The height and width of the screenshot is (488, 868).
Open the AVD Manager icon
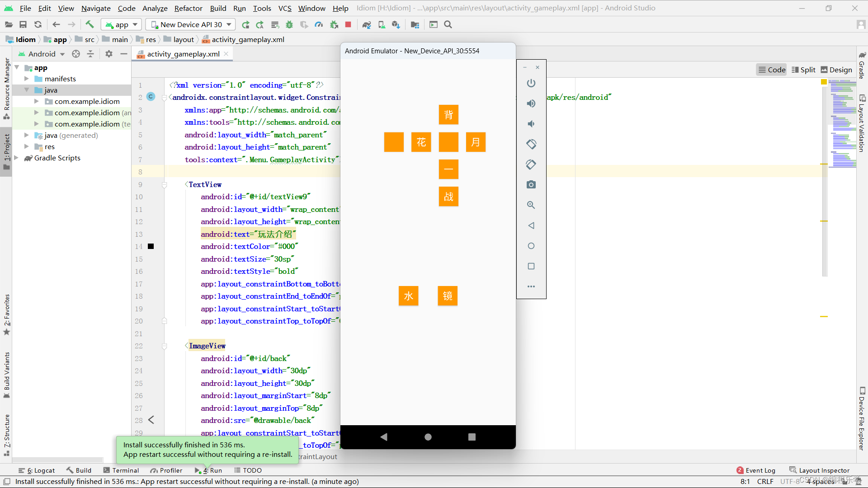(382, 24)
